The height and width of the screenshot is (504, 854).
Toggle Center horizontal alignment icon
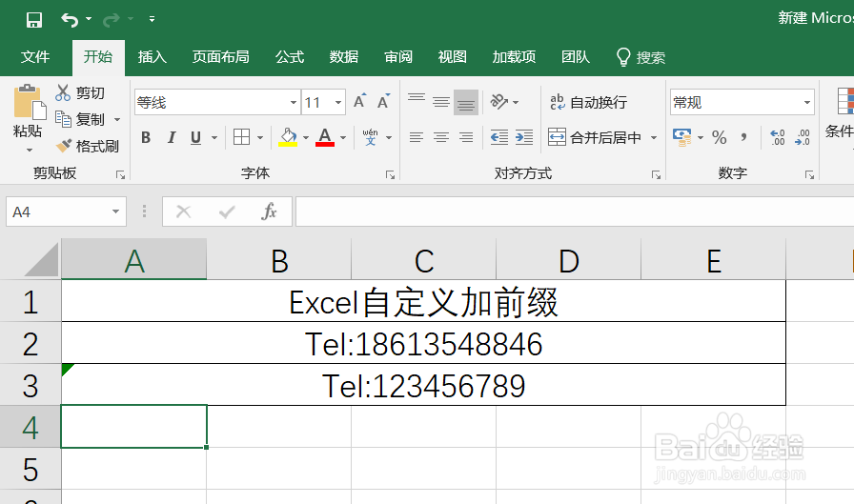pos(441,137)
